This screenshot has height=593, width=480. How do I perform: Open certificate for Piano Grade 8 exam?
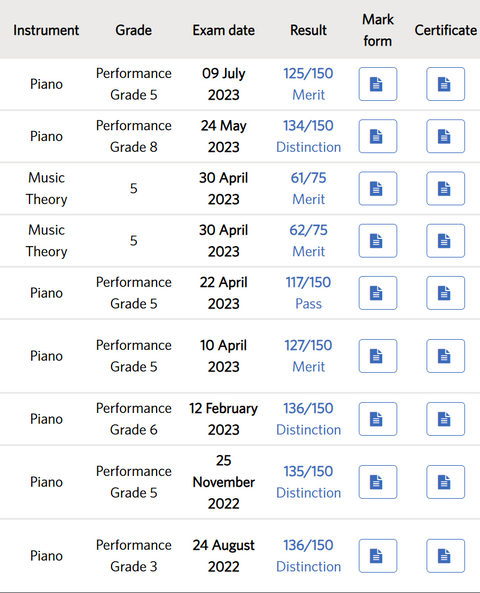click(x=445, y=136)
